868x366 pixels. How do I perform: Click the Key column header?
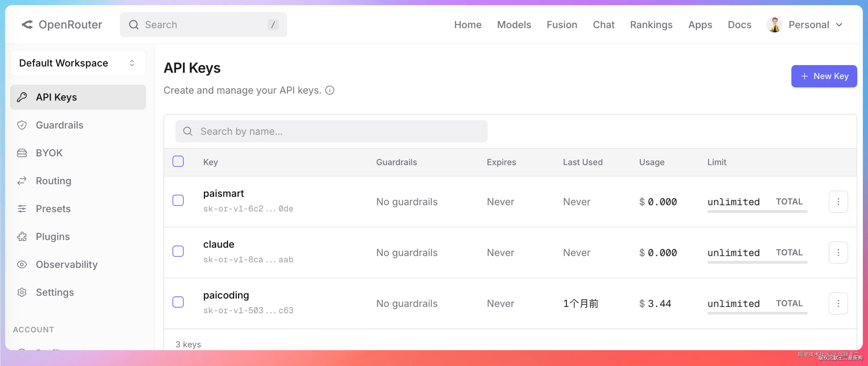tap(211, 162)
